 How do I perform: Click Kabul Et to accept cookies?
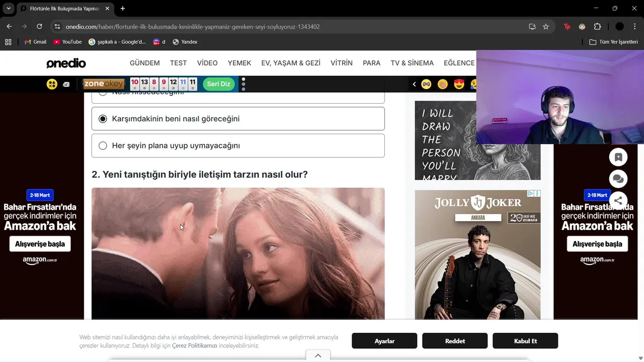(x=525, y=341)
